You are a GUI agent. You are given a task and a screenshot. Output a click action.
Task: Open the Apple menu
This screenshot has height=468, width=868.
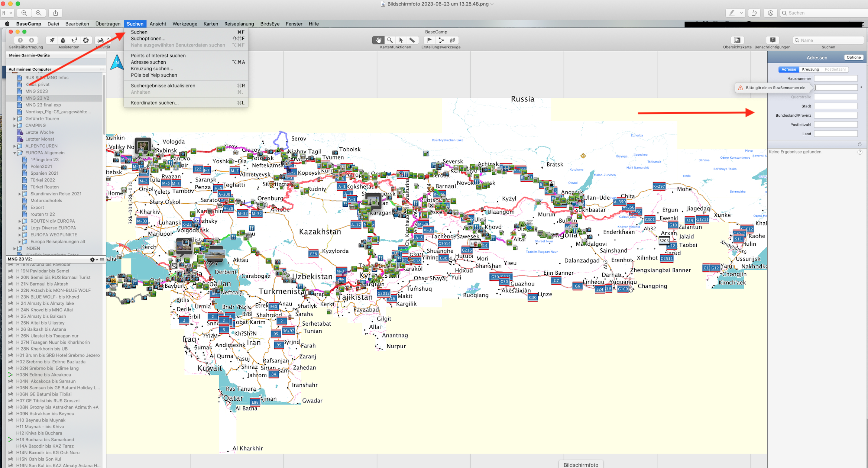tap(7, 24)
